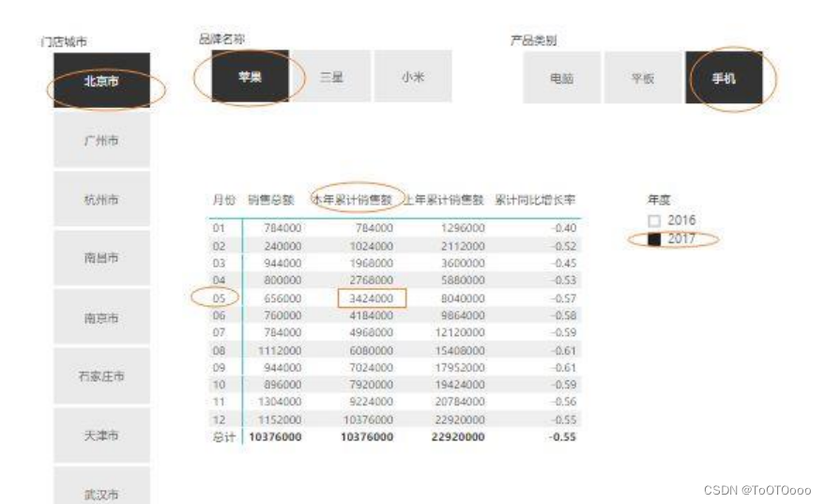Click last-year cumulative cell 2112000

coord(463,246)
